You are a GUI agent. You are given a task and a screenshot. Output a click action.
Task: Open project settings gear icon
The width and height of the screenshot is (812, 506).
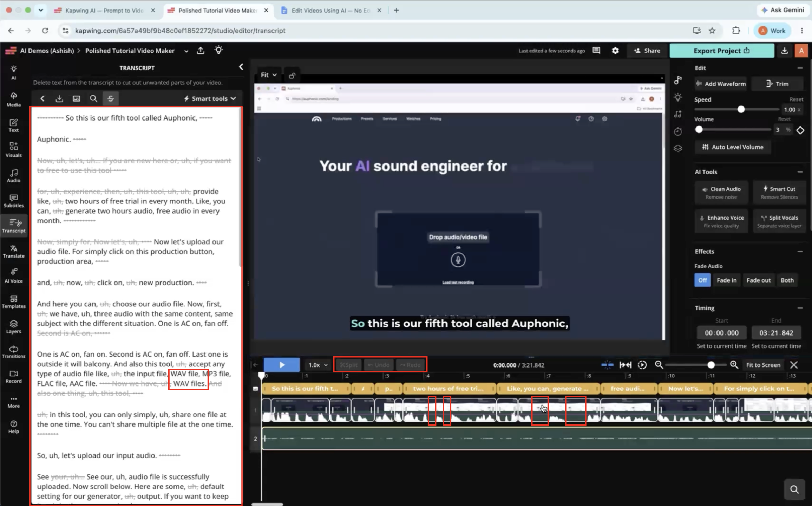[615, 51]
